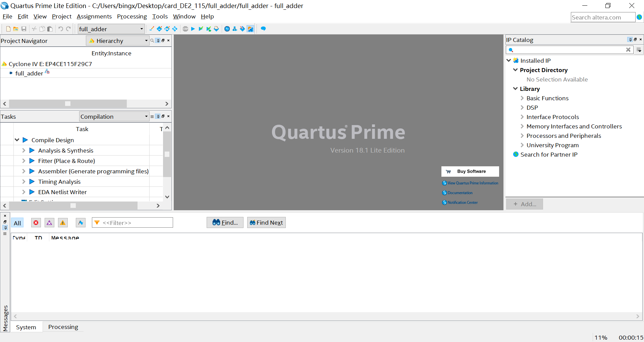
Task: Toggle the flagged messages filter button
Action: (80, 223)
